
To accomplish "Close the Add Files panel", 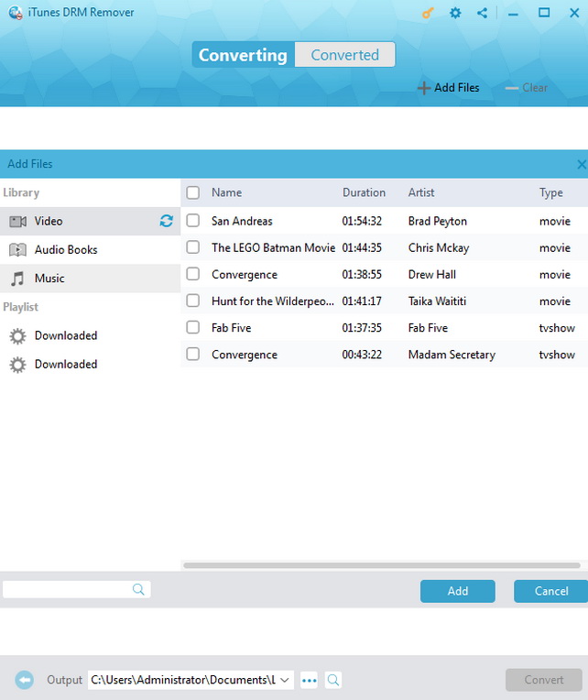I will 581,164.
